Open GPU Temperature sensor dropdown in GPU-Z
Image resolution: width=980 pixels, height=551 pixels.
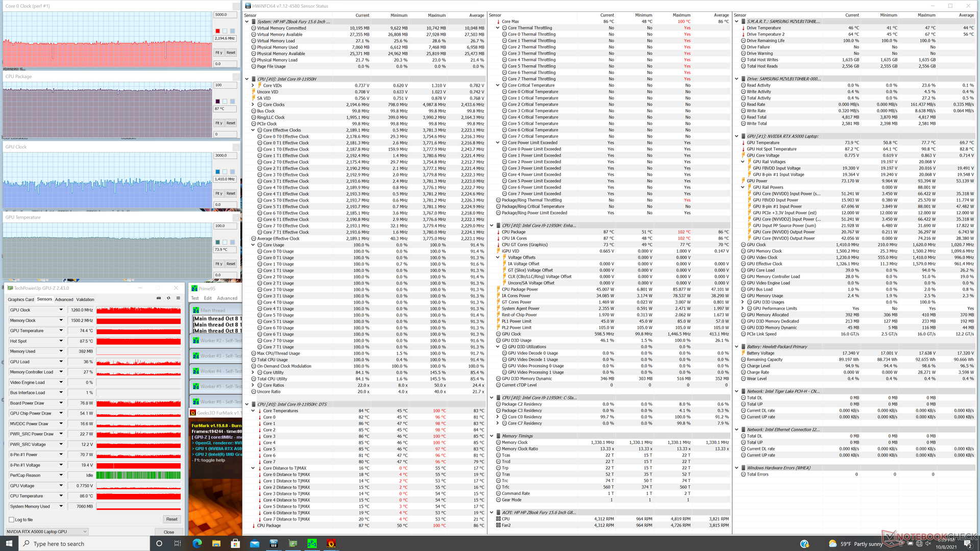61,331
